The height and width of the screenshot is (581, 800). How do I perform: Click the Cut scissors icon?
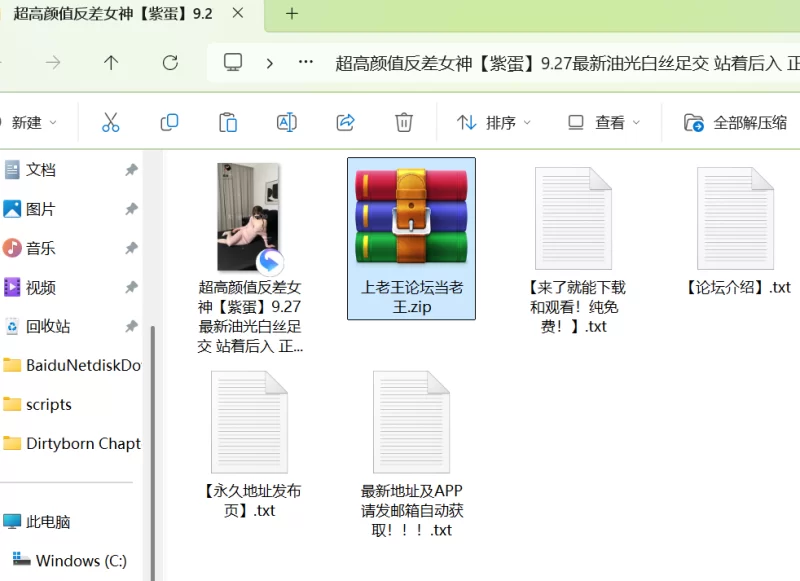tap(110, 122)
